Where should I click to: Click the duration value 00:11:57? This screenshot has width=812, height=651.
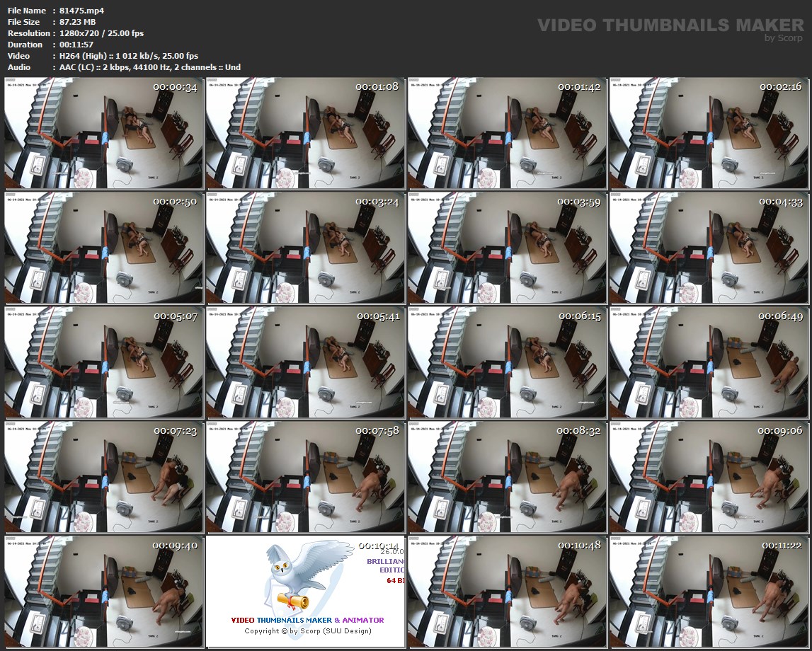(x=76, y=45)
